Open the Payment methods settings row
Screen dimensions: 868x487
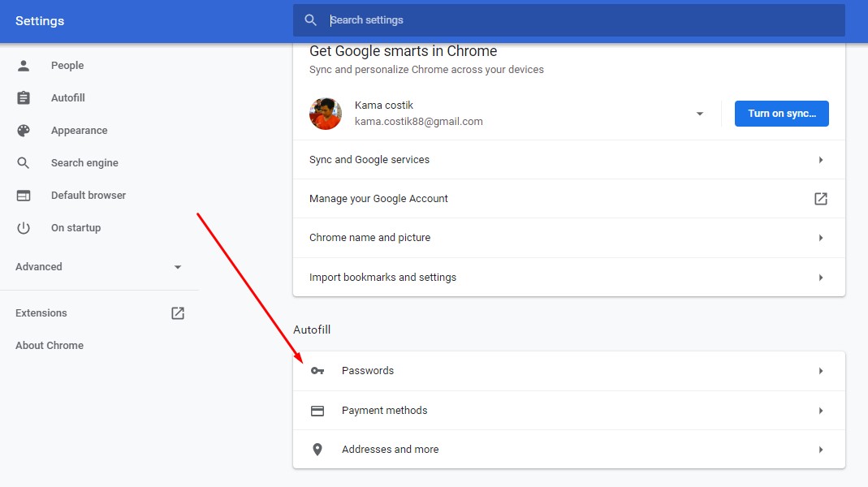click(x=568, y=411)
